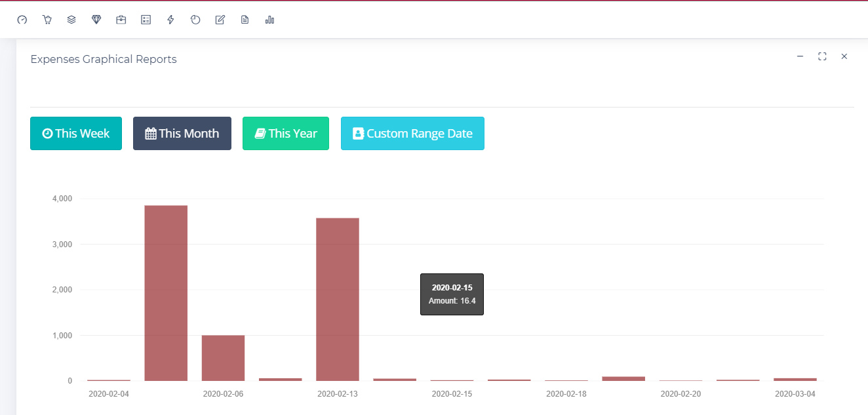Click the '2020-02-18' axis label
The height and width of the screenshot is (415, 868).
[x=566, y=394]
